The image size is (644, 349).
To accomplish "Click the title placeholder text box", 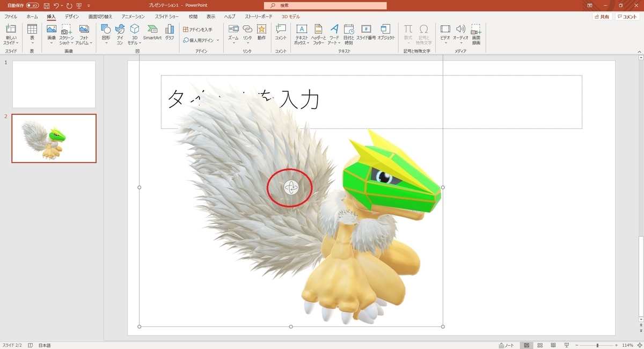I will [x=371, y=102].
